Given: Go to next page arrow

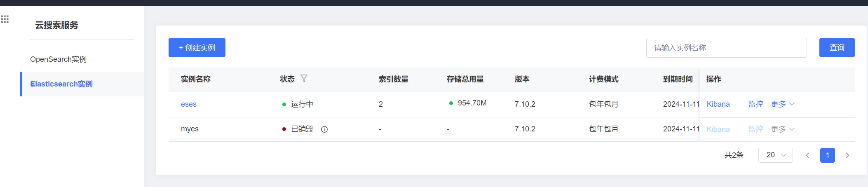Looking at the screenshot, I should [x=847, y=155].
